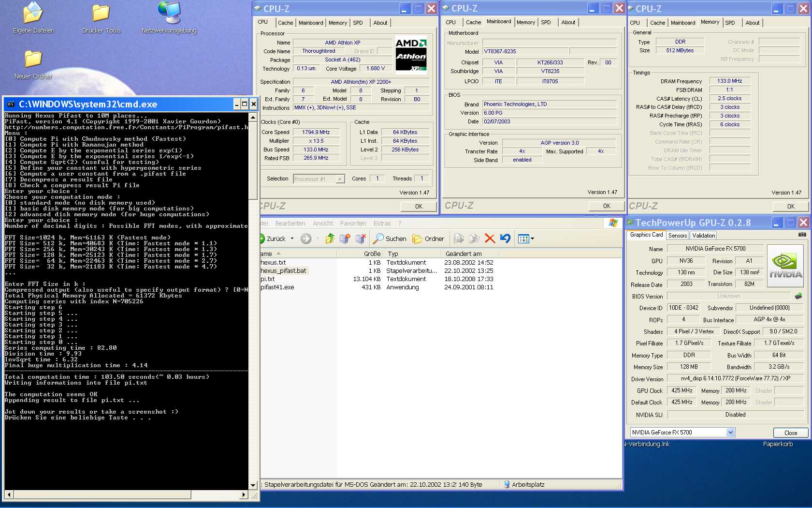The width and height of the screenshot is (812, 508).
Task: Switch to SPD tab in first CPU-Z window
Action: [358, 23]
